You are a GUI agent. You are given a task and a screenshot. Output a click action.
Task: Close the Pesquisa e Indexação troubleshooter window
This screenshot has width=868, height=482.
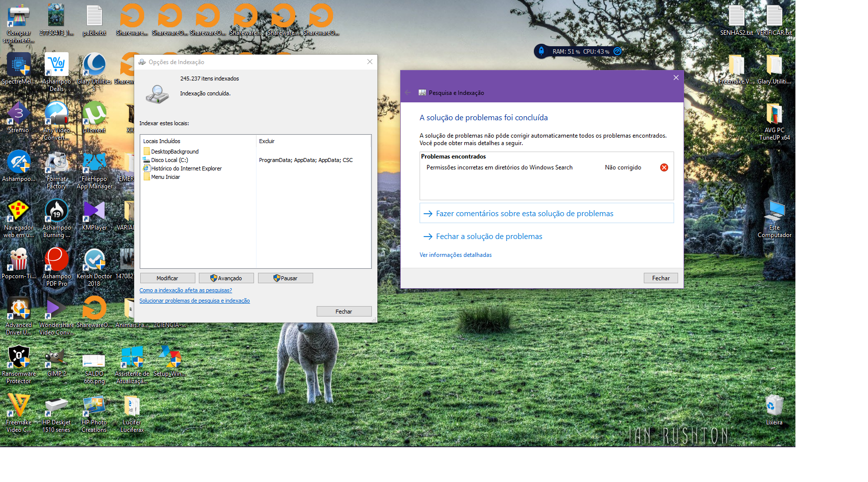[676, 78]
